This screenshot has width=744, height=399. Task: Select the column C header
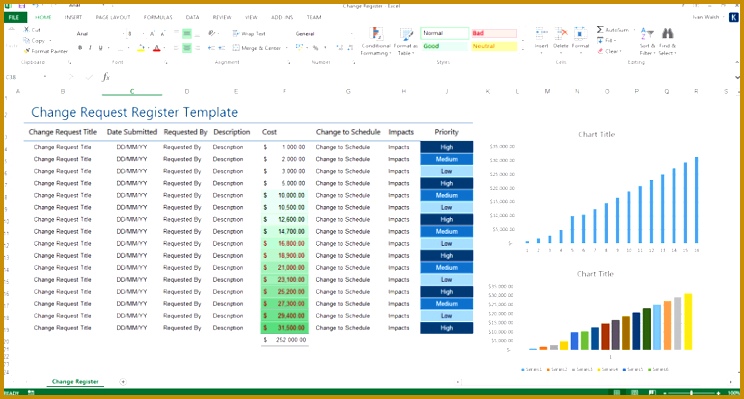(132, 91)
